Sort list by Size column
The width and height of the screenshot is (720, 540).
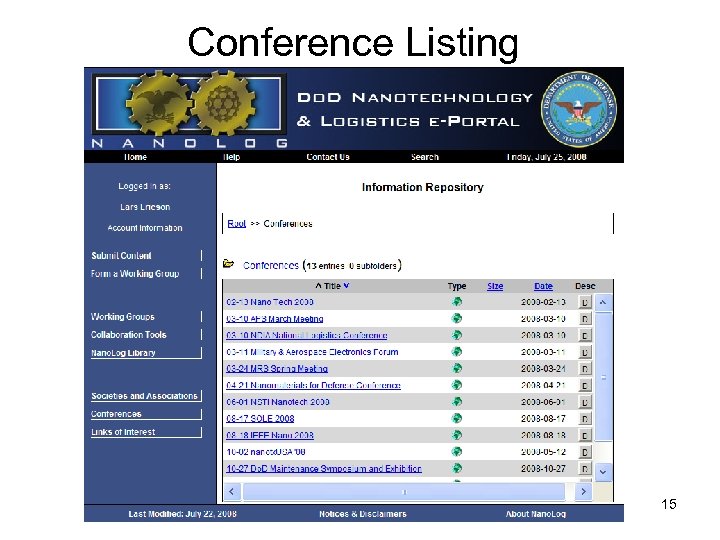coord(495,286)
